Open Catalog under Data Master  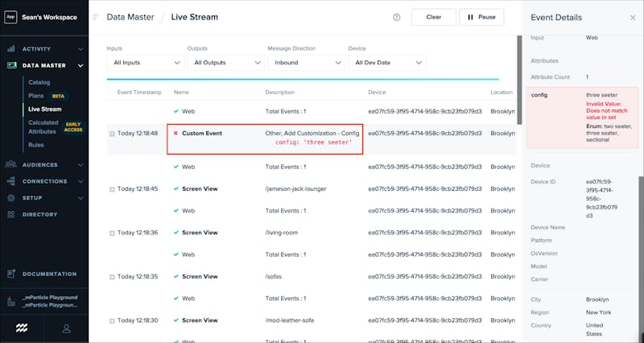coord(39,82)
